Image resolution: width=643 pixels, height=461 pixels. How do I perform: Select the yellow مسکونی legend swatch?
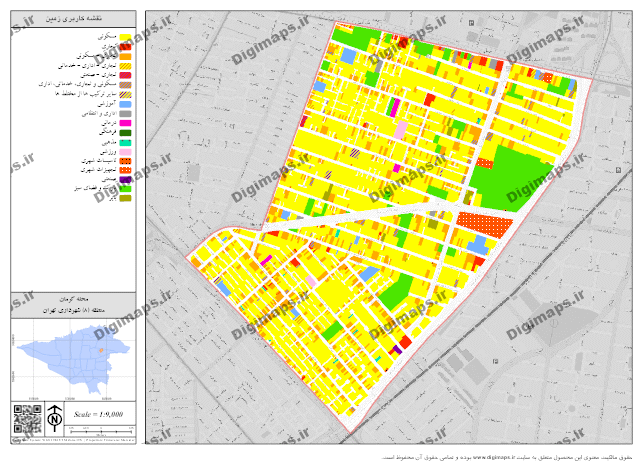tap(125, 37)
